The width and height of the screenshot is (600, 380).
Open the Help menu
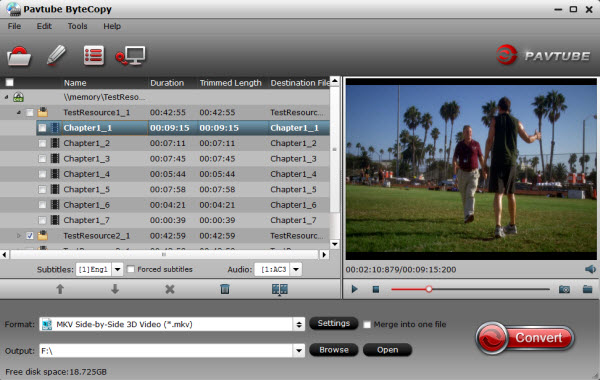(112, 26)
